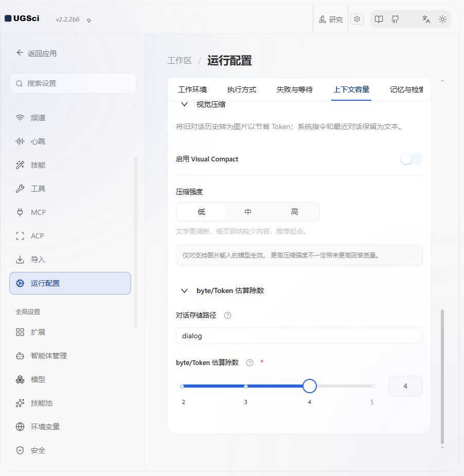The height and width of the screenshot is (476, 464).
Task: Click the update icon beside version v2.2.2b6
Action: pos(89,20)
